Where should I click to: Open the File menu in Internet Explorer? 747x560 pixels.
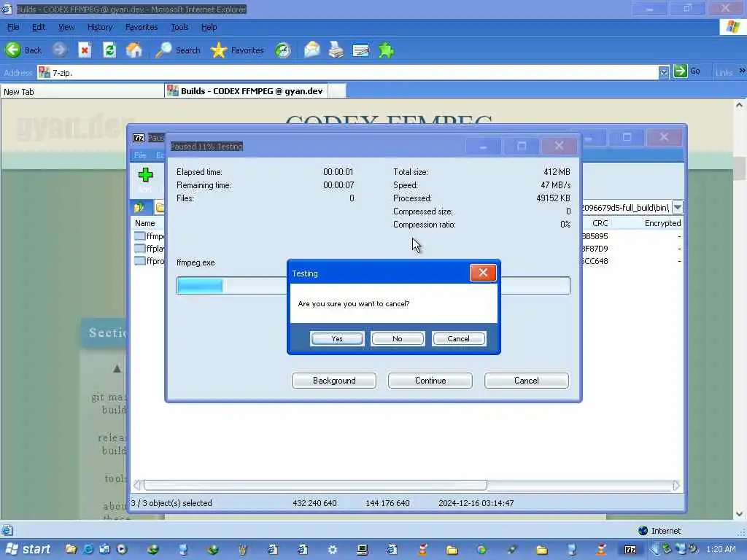point(13,27)
